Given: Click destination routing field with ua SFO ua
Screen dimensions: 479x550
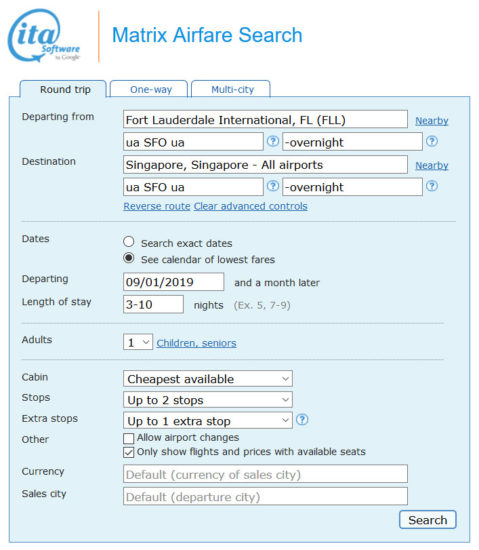Looking at the screenshot, I should [x=193, y=187].
